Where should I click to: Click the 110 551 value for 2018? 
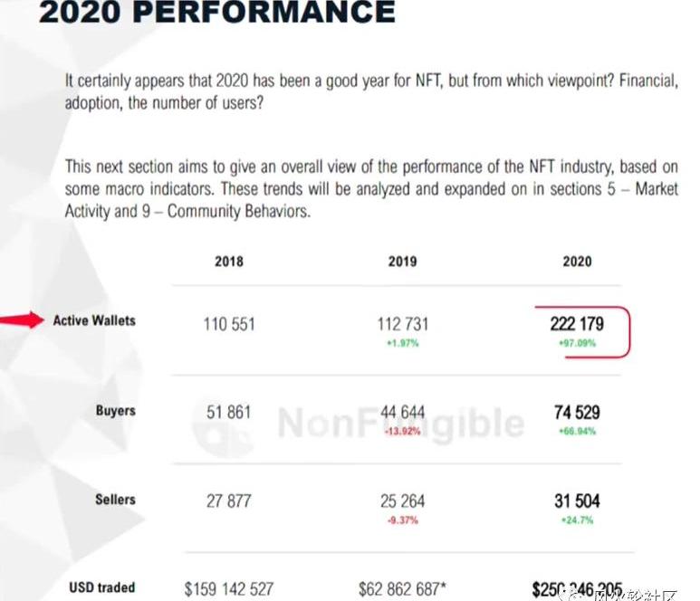(x=229, y=324)
